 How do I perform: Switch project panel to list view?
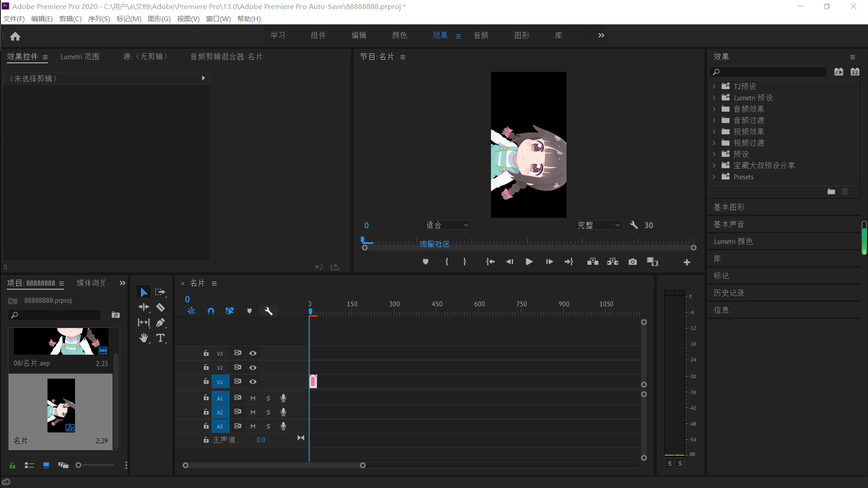click(x=29, y=465)
